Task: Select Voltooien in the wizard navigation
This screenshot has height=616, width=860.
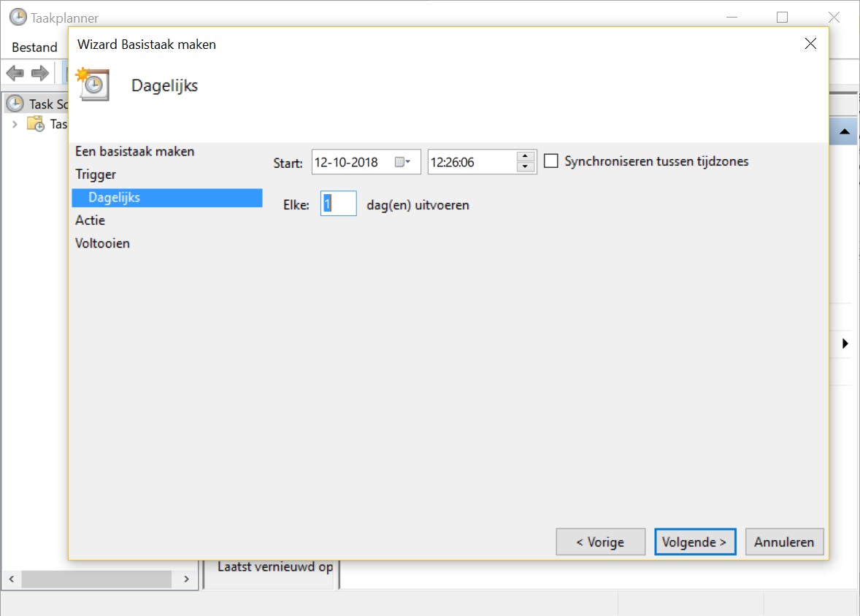Action: click(101, 243)
